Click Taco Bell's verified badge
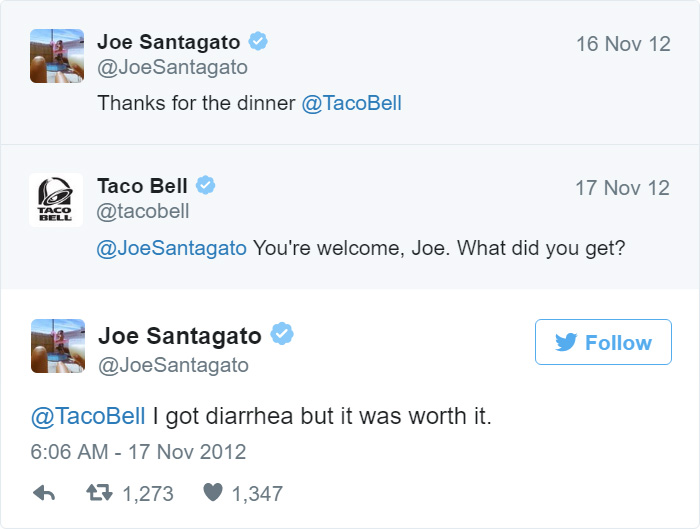This screenshot has width=700, height=529. point(205,185)
